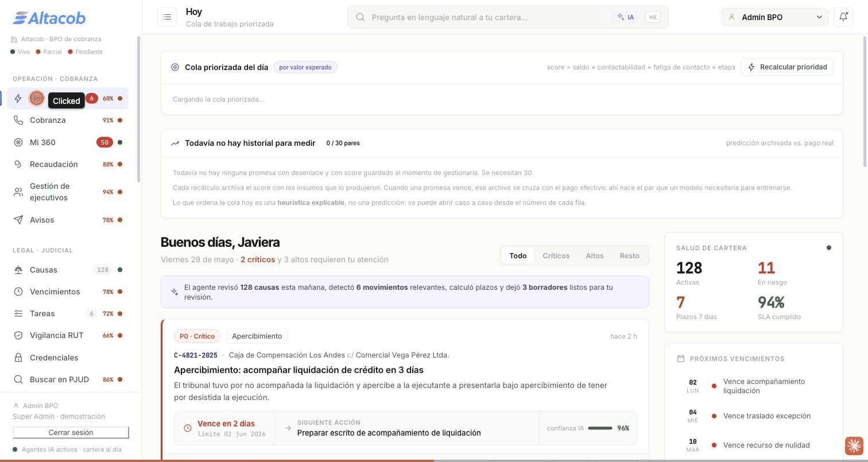
Task: Open the Tareas list icon
Action: [18, 313]
